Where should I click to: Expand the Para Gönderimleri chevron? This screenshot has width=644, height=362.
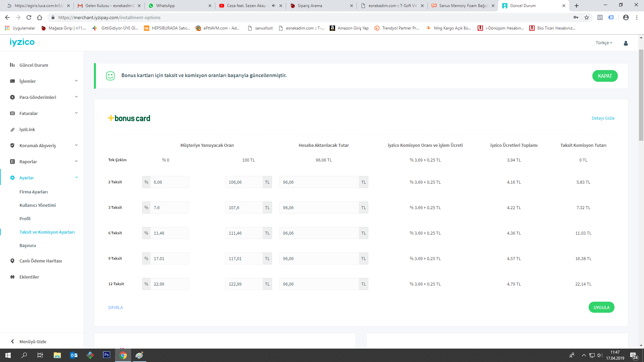pyautogui.click(x=76, y=97)
